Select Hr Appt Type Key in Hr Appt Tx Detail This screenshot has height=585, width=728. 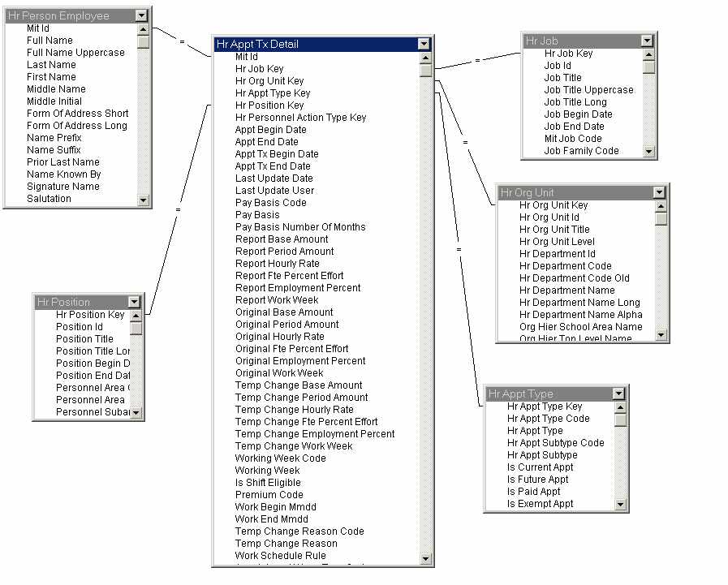(273, 92)
